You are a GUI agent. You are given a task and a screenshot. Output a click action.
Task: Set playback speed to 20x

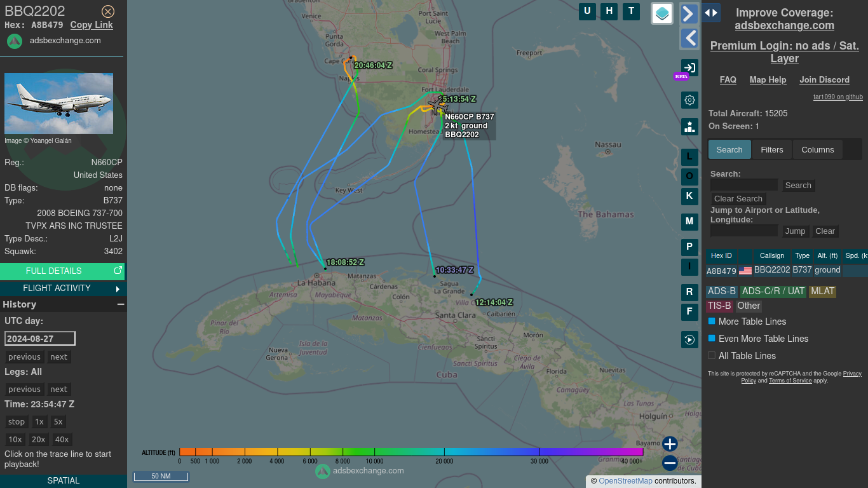tap(39, 440)
